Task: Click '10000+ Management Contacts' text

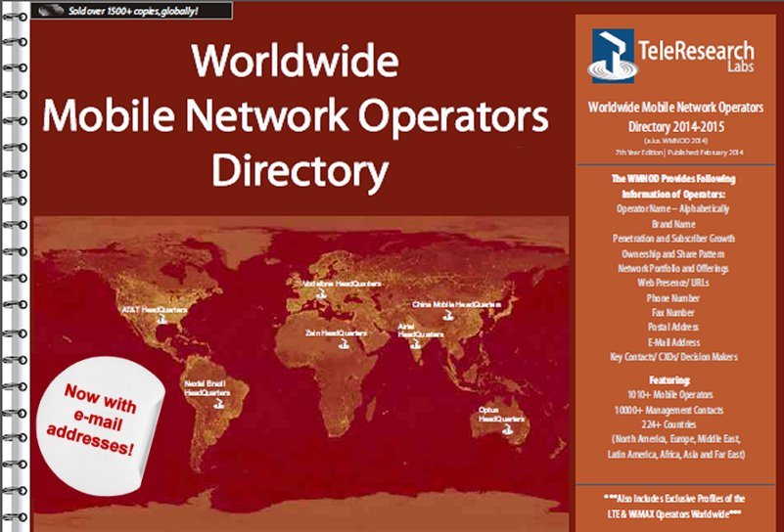Action: (x=669, y=410)
